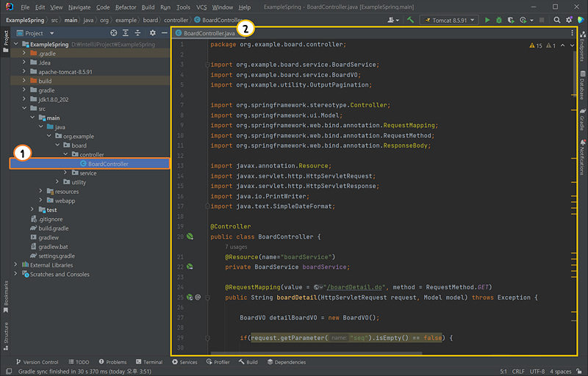The width and height of the screenshot is (588, 376).
Task: Open the editor tabs three-dot menu
Action: point(572,33)
